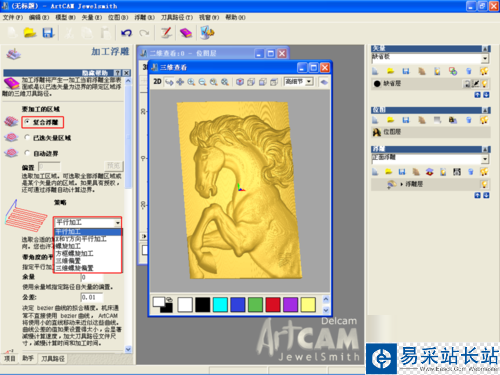
Task: Click the isometric view cube icon
Action: (240, 82)
